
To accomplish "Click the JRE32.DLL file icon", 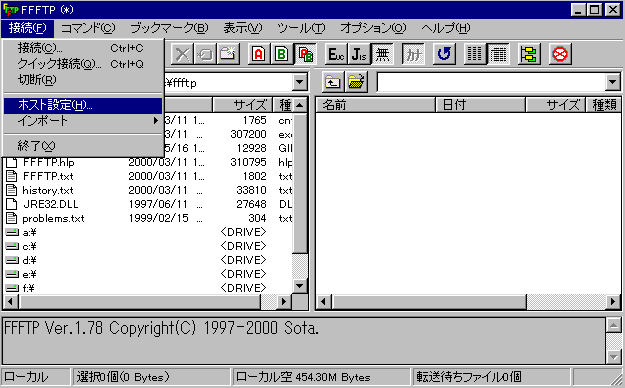I will [x=12, y=204].
